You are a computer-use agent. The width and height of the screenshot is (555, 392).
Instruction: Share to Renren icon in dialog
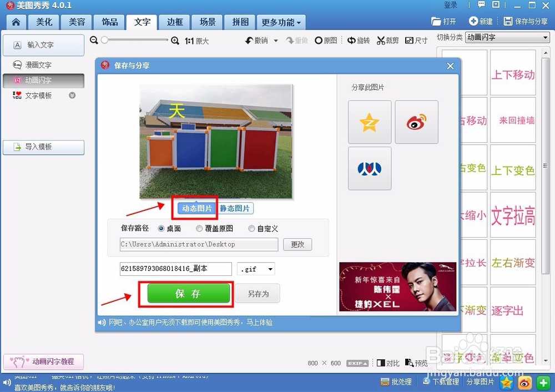pos(370,169)
